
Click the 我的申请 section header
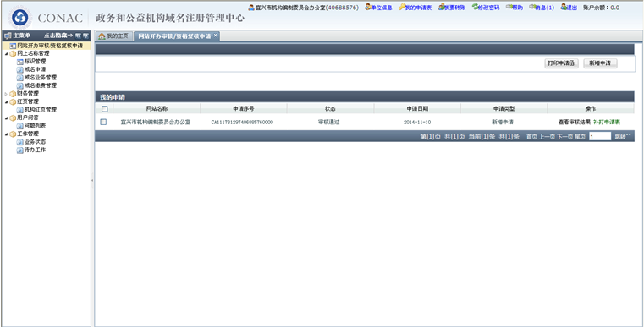point(113,97)
